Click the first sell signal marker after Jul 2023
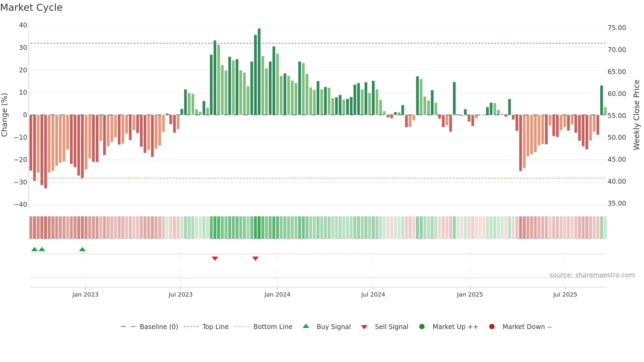644x362 pixels. (215, 258)
